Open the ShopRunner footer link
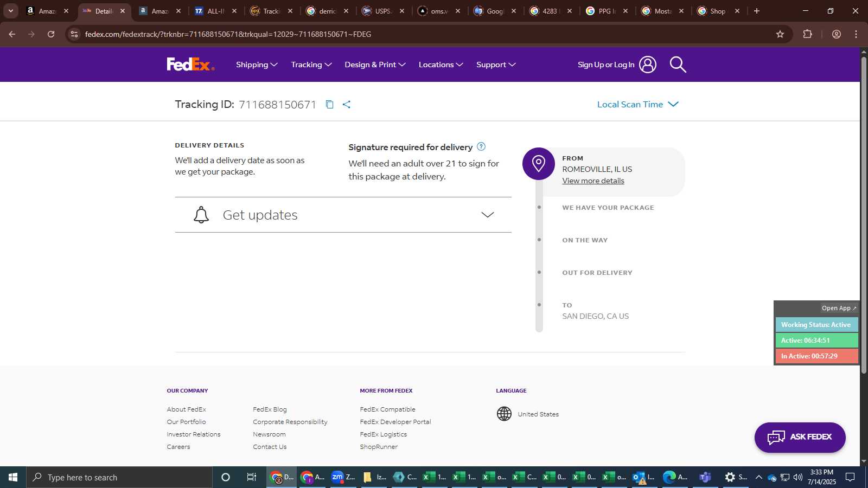 [379, 447]
